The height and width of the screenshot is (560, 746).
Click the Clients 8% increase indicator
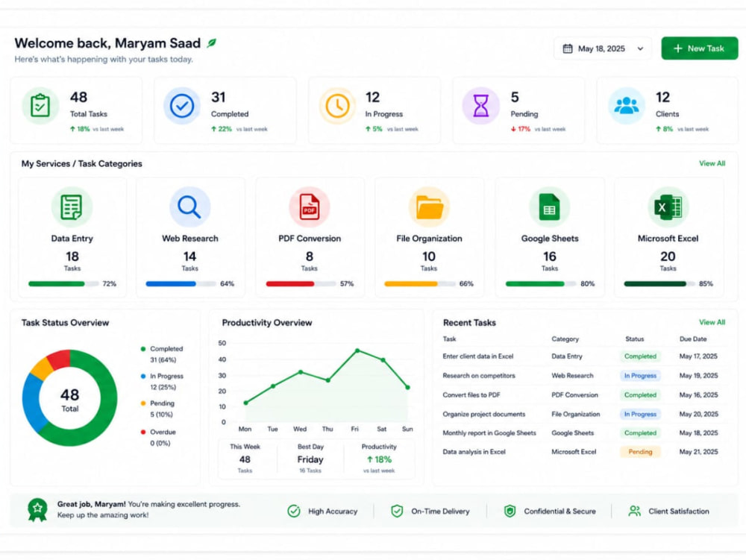pyautogui.click(x=664, y=129)
